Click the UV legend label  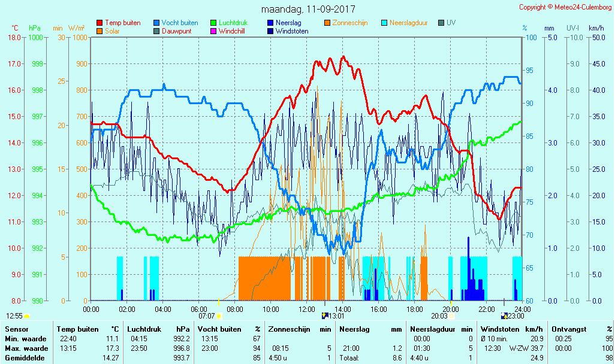[451, 23]
